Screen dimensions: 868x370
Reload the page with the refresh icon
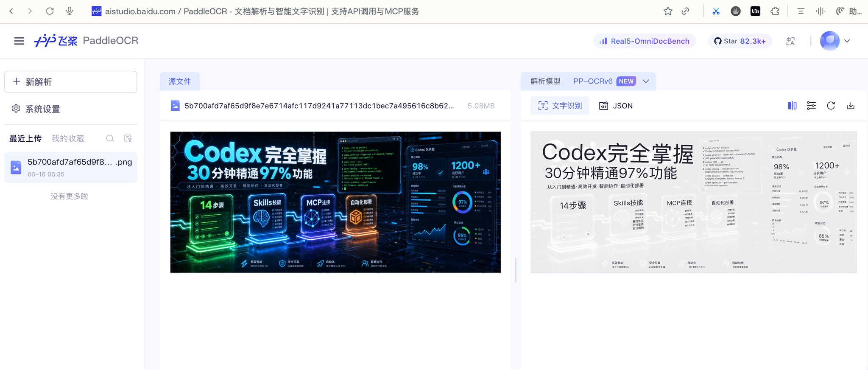50,11
